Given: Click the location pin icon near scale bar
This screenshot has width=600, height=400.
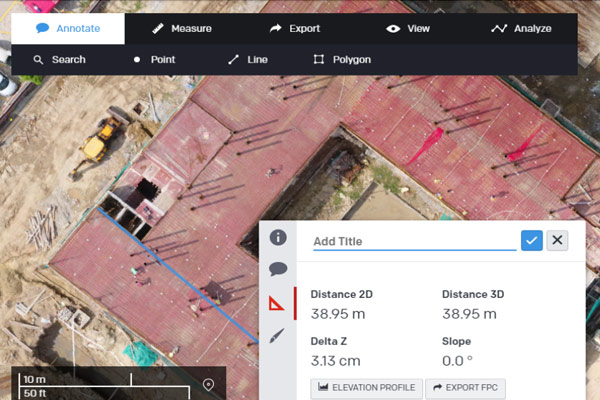Looking at the screenshot, I should [x=208, y=384].
